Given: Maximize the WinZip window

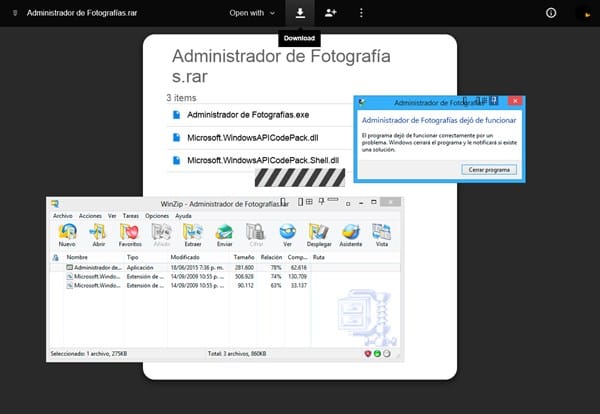Looking at the screenshot, I should (x=373, y=202).
